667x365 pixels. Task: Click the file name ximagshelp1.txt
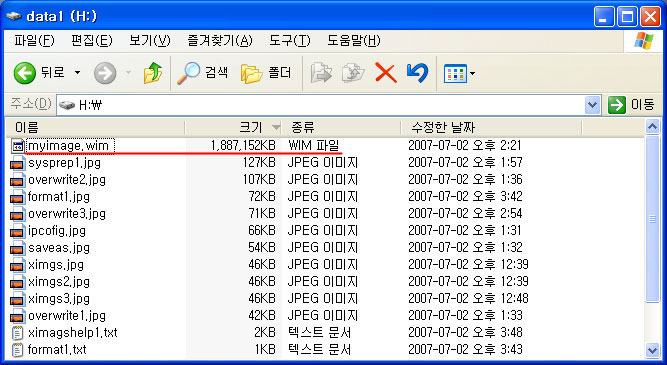point(72,333)
